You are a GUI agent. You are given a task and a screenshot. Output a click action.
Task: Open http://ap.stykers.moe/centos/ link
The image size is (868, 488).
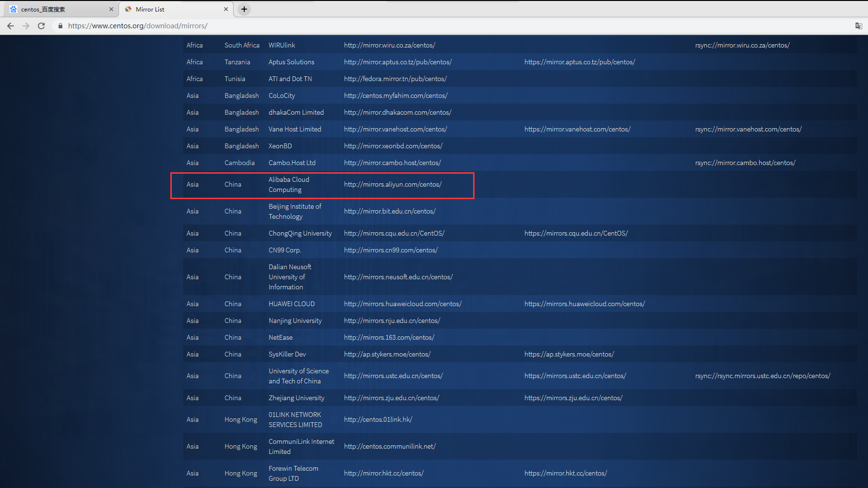click(387, 354)
